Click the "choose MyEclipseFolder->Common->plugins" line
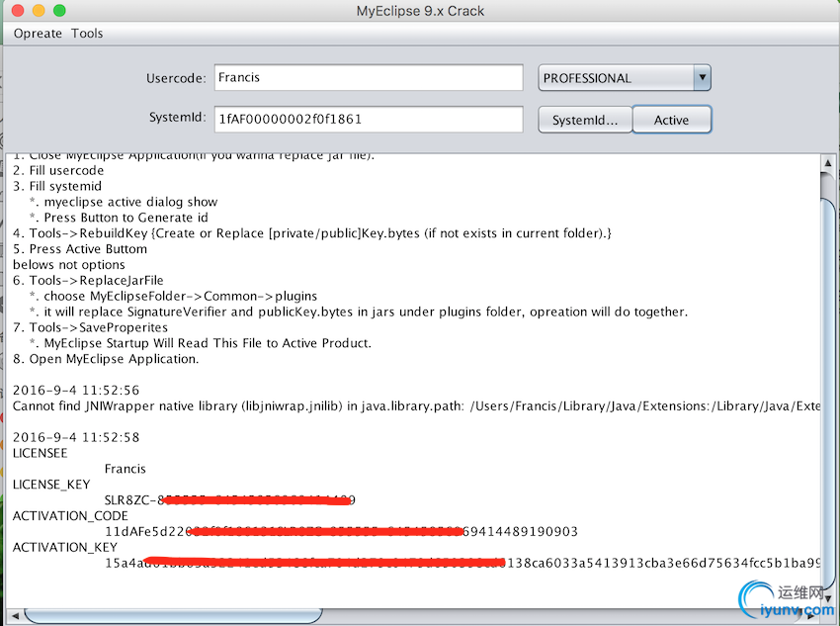The height and width of the screenshot is (626, 840). click(174, 297)
